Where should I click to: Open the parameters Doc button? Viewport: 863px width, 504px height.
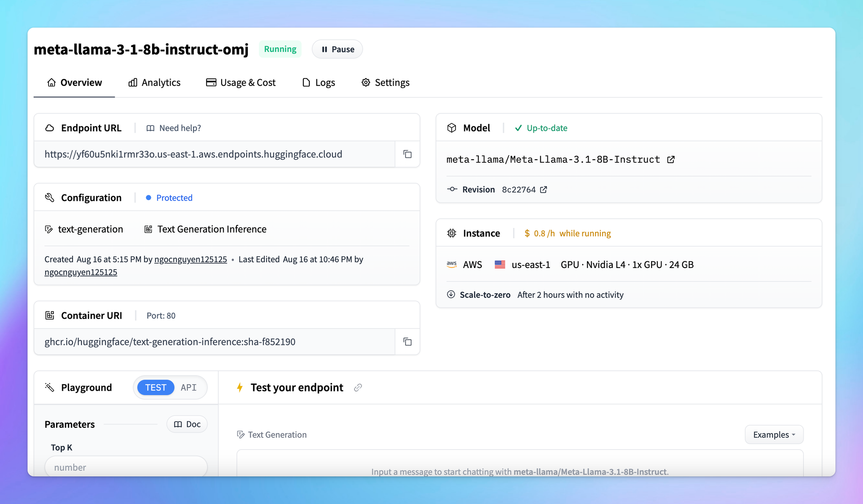point(187,424)
